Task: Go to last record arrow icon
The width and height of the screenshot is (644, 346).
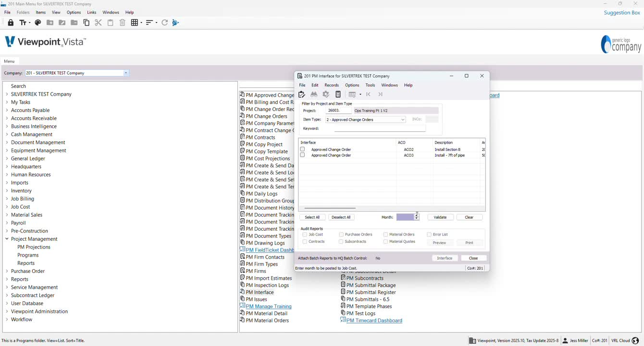Action: click(x=381, y=95)
